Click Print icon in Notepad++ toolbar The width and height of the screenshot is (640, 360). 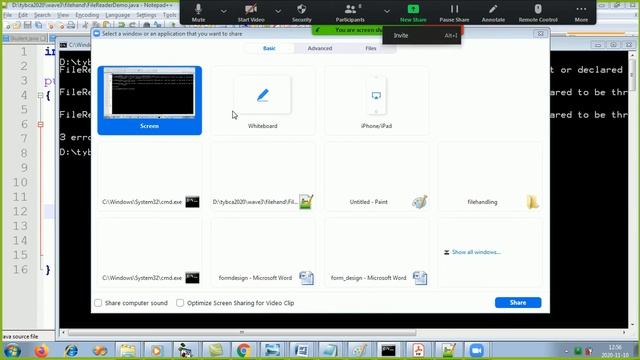[71, 25]
